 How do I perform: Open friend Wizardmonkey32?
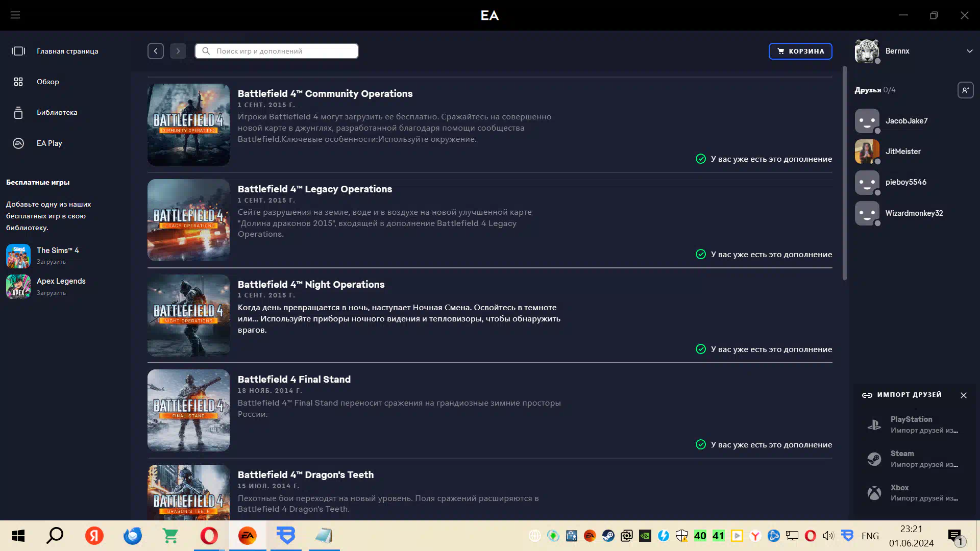(914, 213)
